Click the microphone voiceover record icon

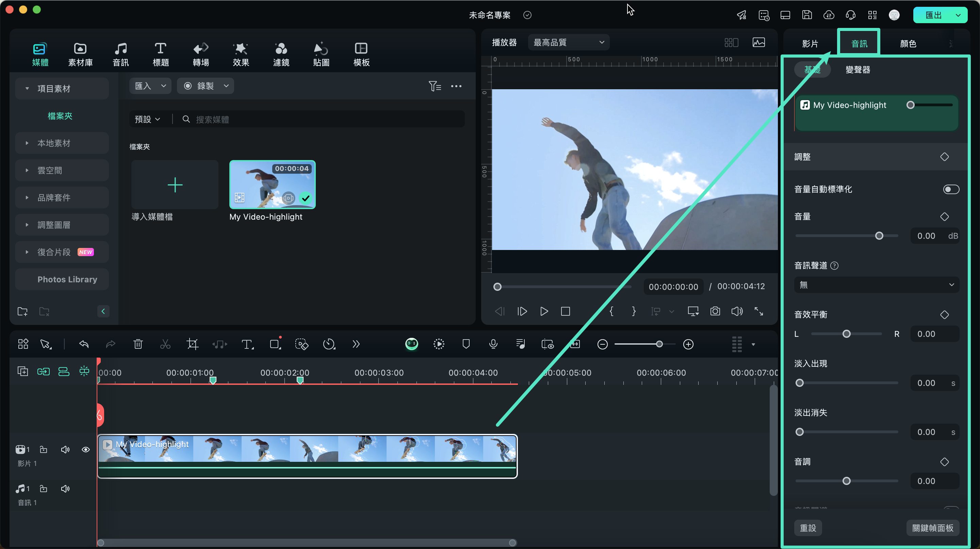click(x=493, y=344)
